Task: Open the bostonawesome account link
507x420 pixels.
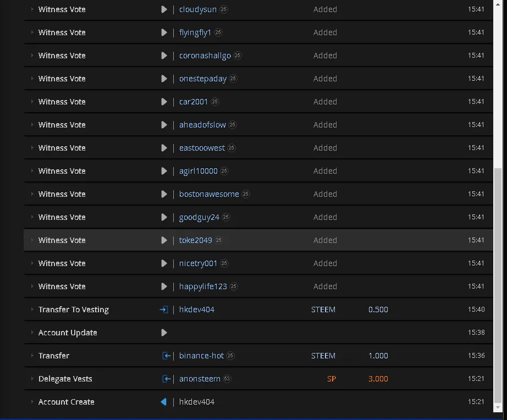Action: (209, 194)
